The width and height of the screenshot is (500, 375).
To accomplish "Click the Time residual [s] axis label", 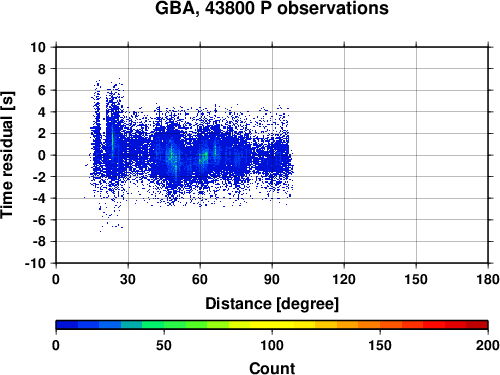I will (x=8, y=155).
